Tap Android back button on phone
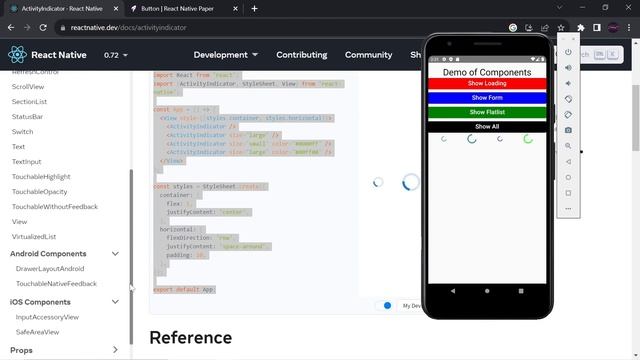640x360 pixels. click(x=453, y=291)
